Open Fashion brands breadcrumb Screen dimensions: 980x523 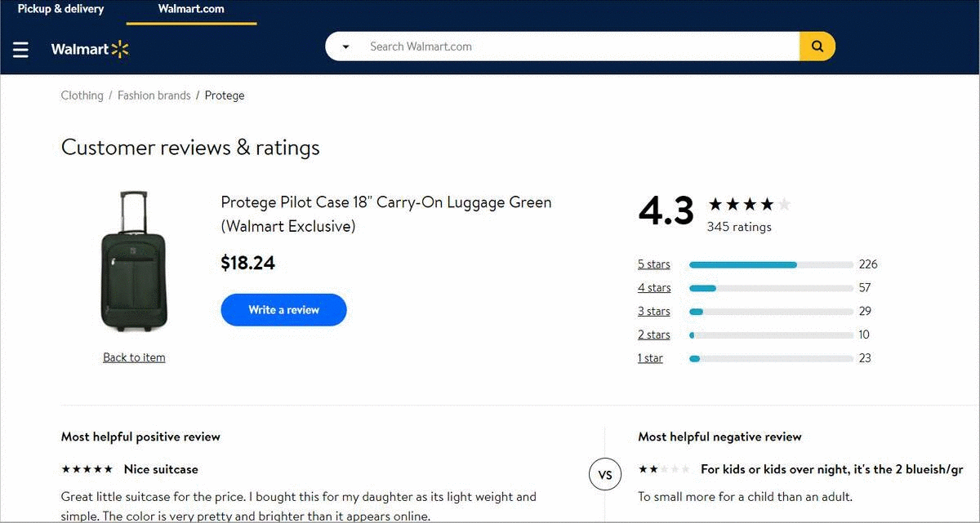(x=154, y=95)
